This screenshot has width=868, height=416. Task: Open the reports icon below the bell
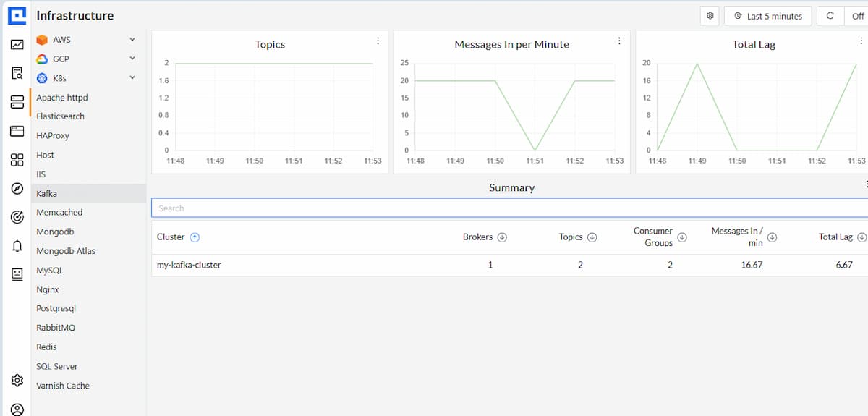pyautogui.click(x=17, y=274)
